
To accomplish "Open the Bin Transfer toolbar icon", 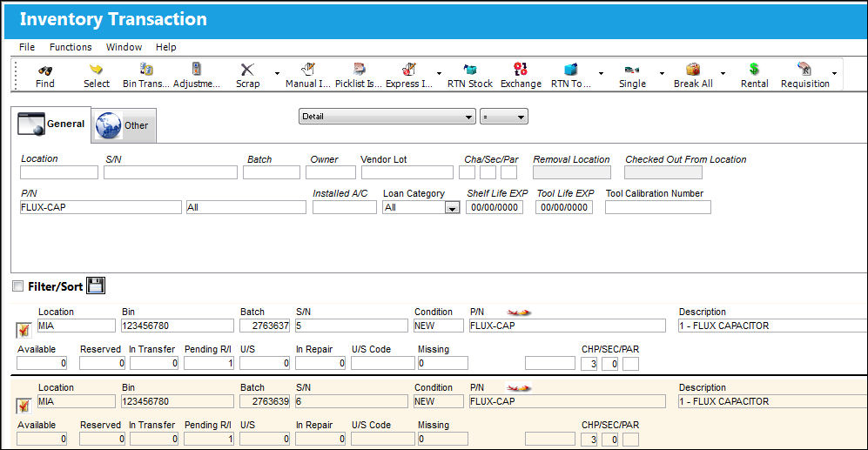I will [x=146, y=69].
